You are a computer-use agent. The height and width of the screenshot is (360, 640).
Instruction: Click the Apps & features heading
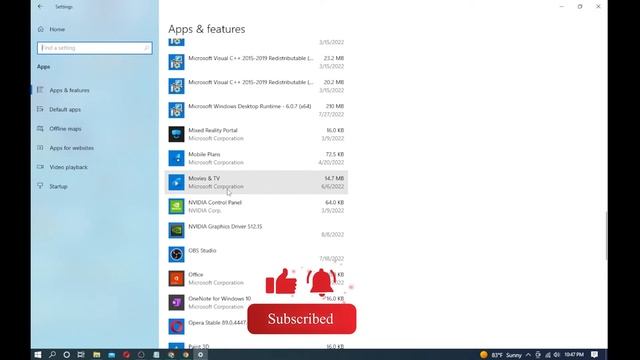[207, 29]
